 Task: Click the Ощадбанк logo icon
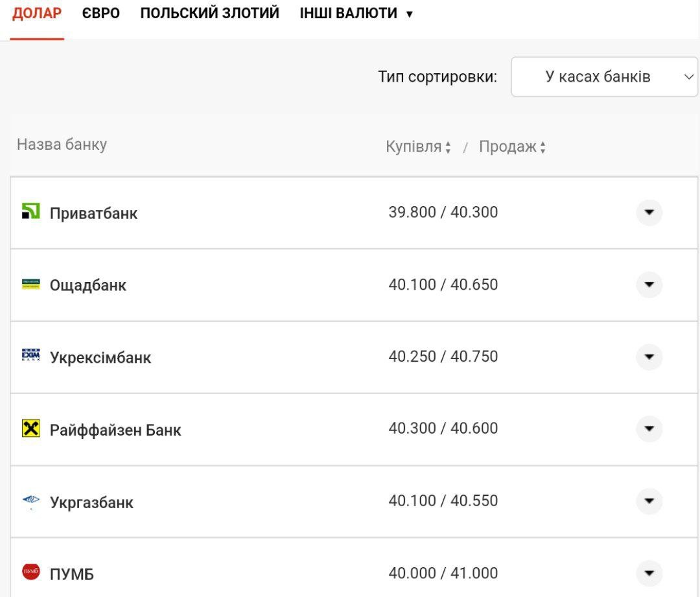(x=30, y=284)
